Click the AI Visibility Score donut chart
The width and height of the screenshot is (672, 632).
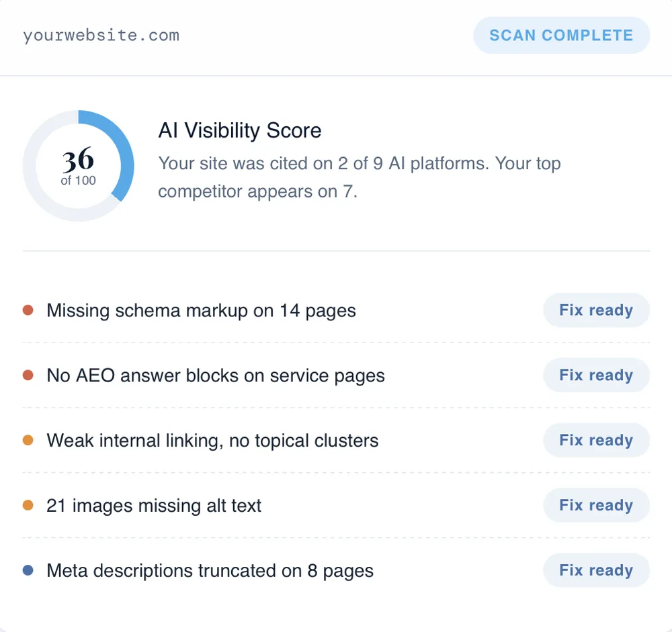pyautogui.click(x=79, y=166)
